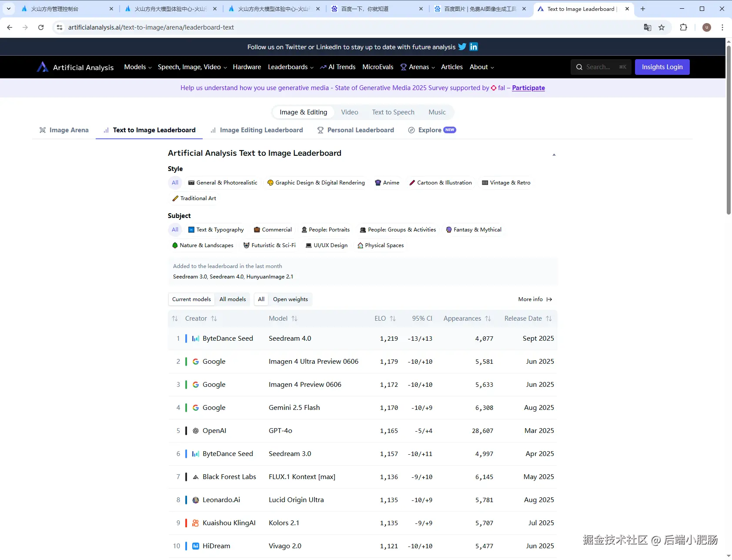Click the HiDream logo icon
This screenshot has width=732, height=560.
[x=196, y=546]
